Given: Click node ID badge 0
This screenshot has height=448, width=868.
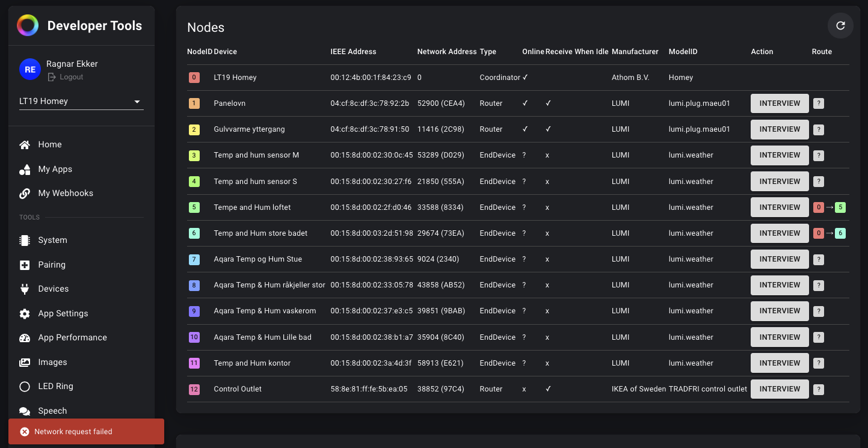Looking at the screenshot, I should tap(194, 78).
